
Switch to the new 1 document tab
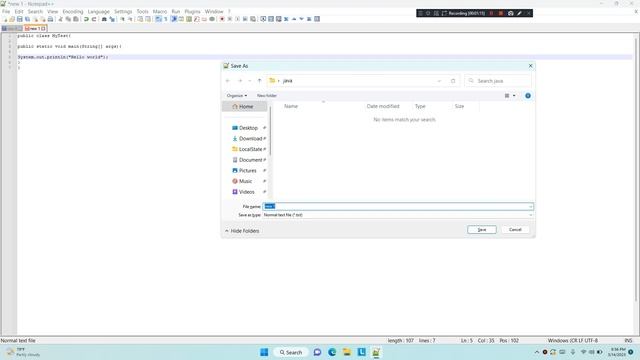35,29
